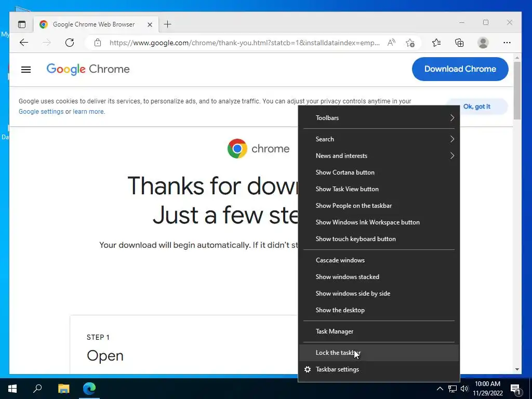The image size is (532, 399).
Task: Click the Edge back navigation arrow
Action: (24, 43)
